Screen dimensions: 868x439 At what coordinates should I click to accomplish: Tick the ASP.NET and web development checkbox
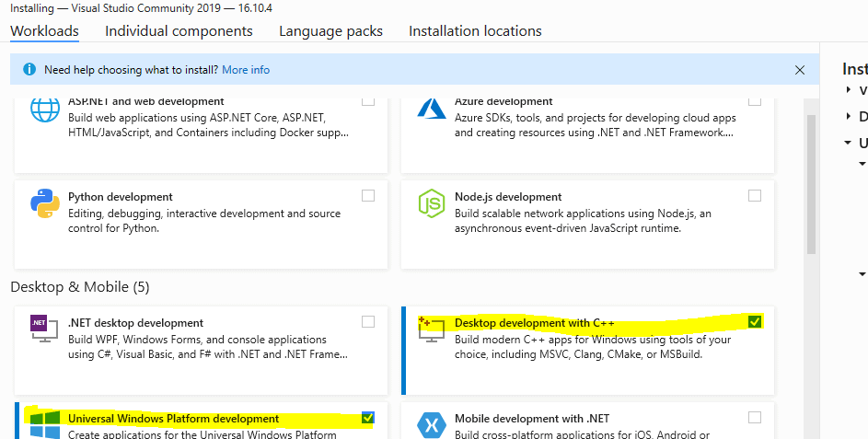367,101
